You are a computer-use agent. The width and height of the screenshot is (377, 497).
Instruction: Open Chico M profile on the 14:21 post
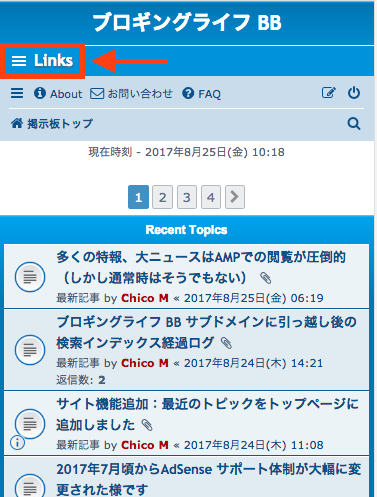tap(145, 363)
